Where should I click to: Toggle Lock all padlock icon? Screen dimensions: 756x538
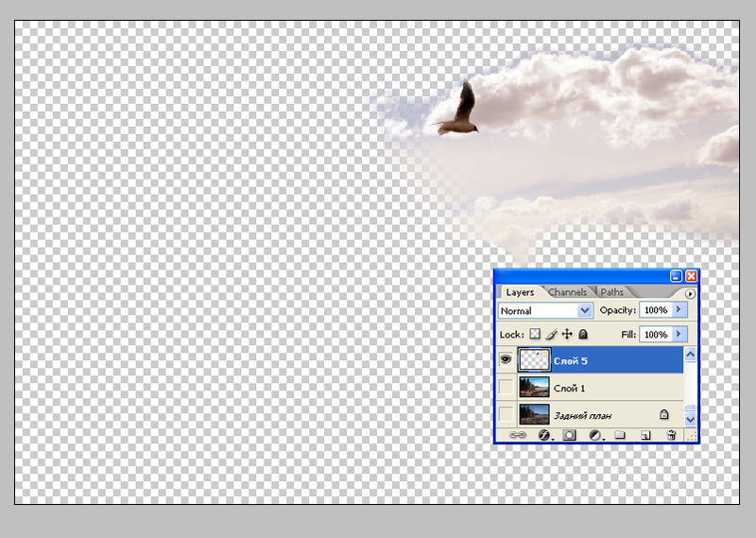pos(583,334)
